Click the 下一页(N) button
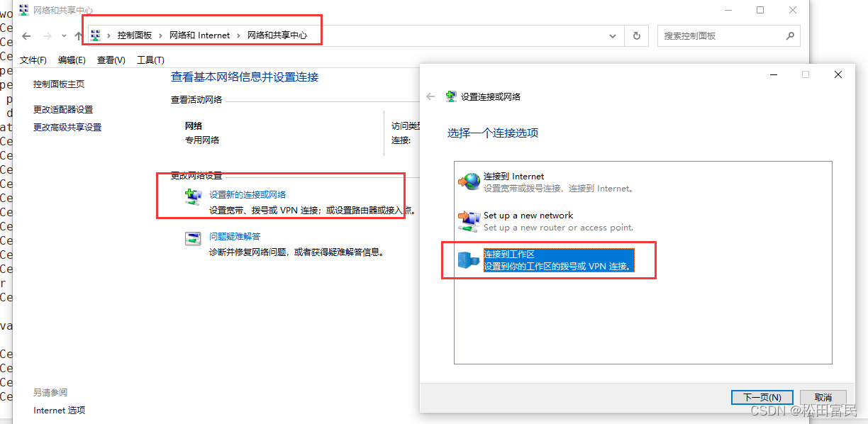This screenshot has width=868, height=424. click(762, 398)
